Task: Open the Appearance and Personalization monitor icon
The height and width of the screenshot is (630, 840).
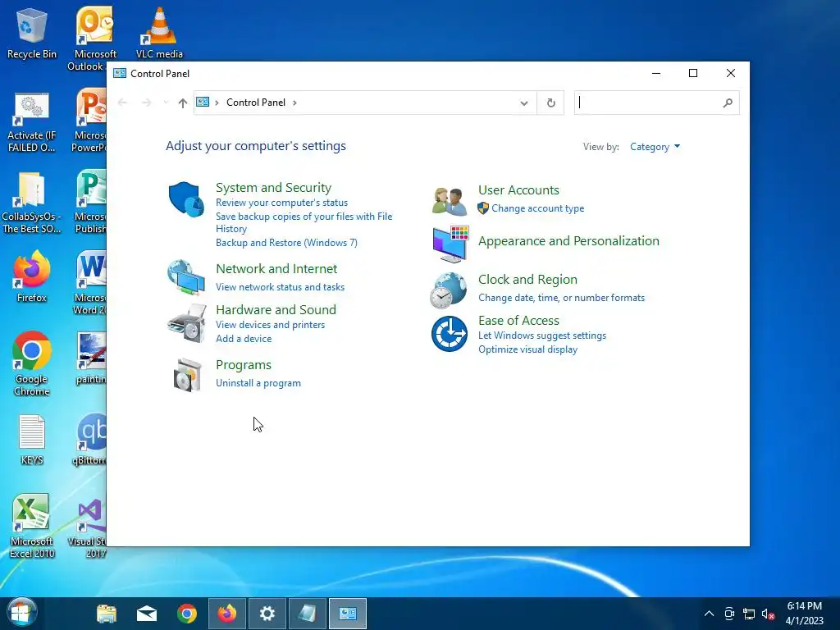Action: pos(450,244)
